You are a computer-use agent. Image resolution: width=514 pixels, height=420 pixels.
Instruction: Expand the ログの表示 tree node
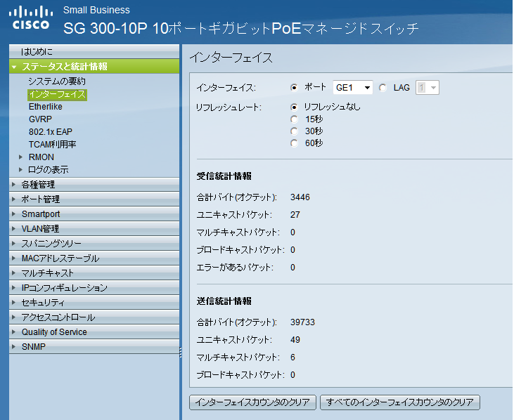(20, 169)
